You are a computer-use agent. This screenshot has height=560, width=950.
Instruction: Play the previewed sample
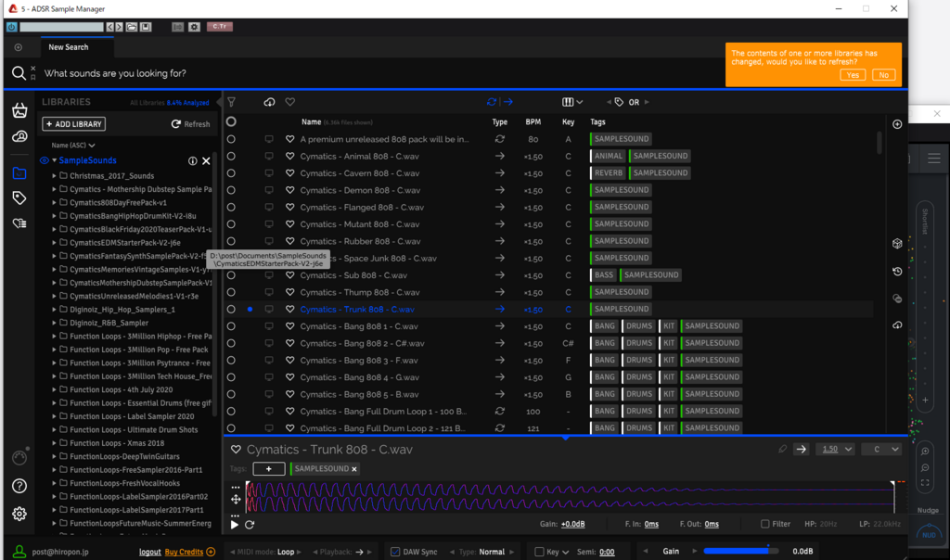tap(235, 525)
